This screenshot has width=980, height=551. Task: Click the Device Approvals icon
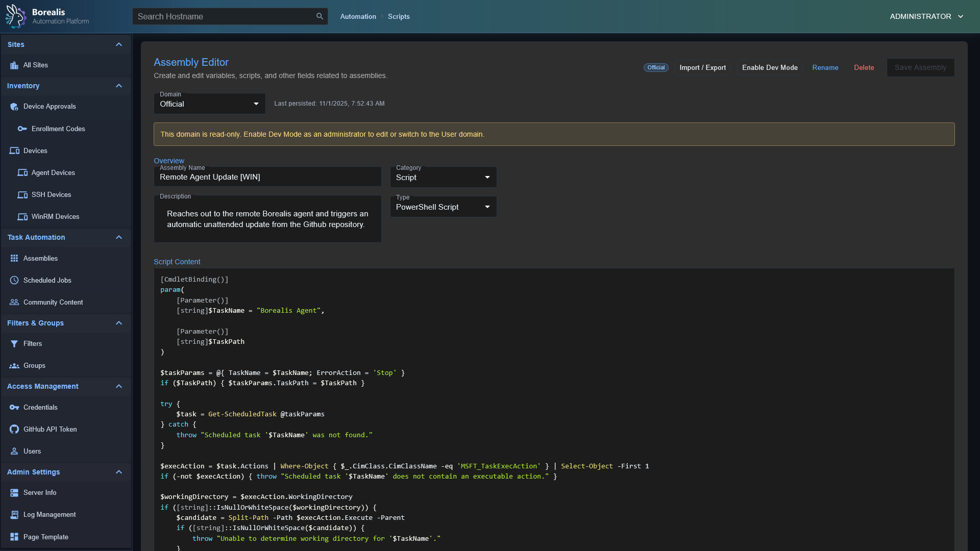point(13,107)
